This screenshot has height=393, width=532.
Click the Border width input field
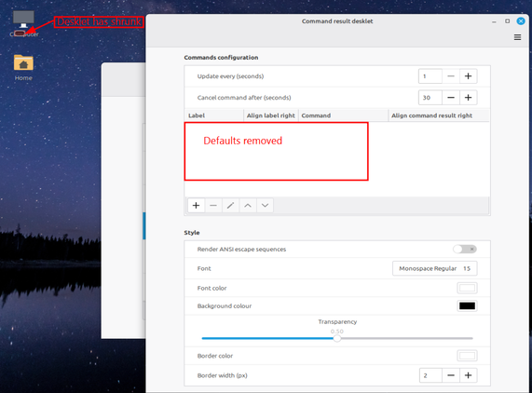(x=430, y=375)
